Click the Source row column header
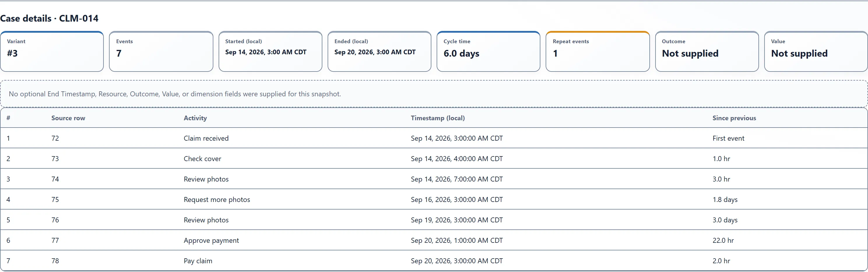Screen dimensions: 868x272 [68, 118]
